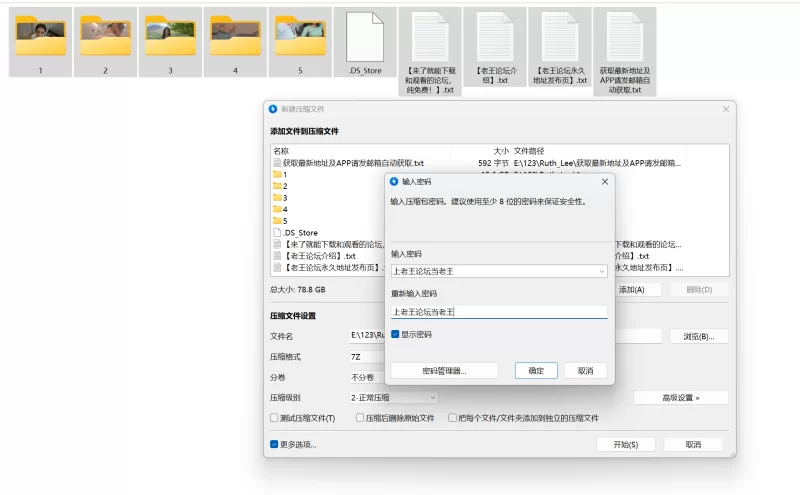Click the 大小 column header

point(501,151)
